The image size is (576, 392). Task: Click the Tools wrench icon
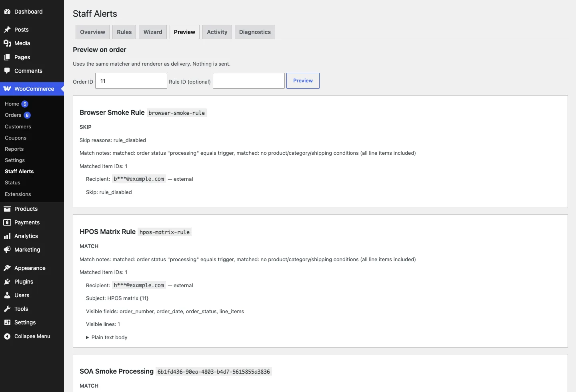point(7,309)
